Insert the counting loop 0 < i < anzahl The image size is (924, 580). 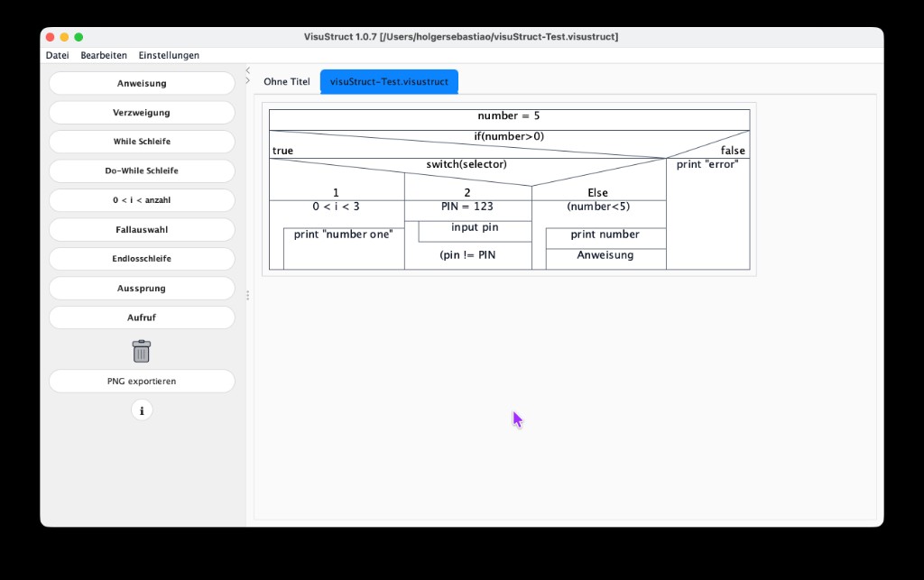tap(142, 199)
